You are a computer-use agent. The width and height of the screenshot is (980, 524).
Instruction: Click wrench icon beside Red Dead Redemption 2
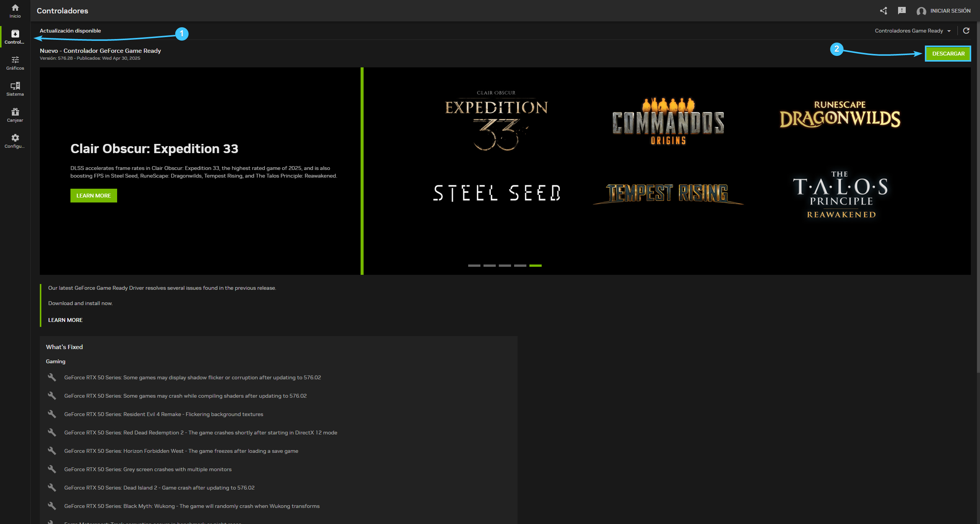52,433
